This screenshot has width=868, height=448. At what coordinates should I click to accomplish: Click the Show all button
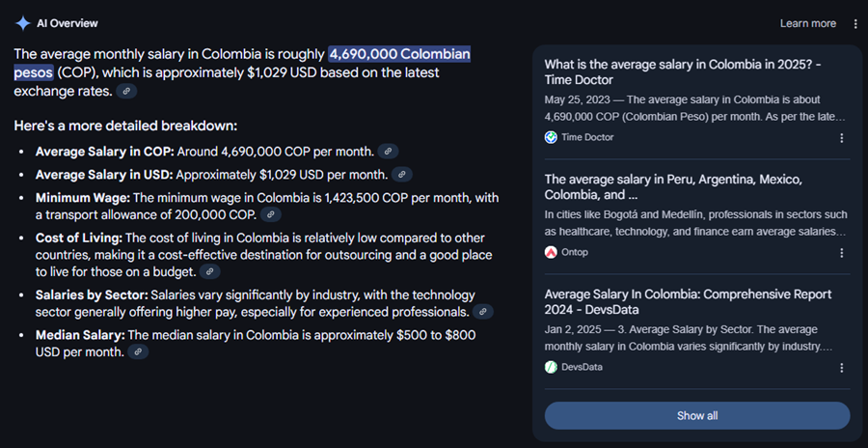tap(697, 416)
